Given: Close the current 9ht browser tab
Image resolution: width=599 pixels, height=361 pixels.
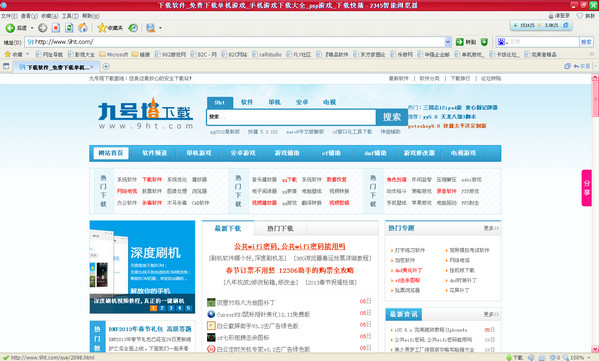Looking at the screenshot, I should click(92, 67).
